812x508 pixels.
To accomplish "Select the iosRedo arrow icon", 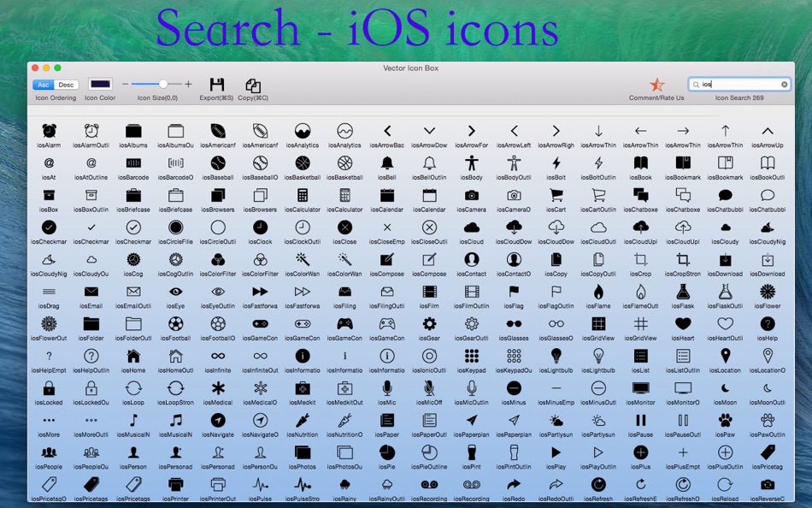I will pos(514,485).
